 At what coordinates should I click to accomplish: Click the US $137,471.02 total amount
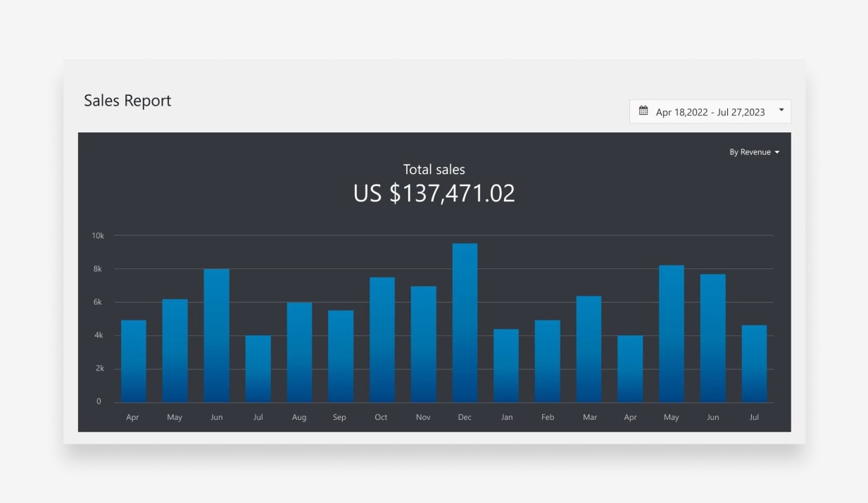point(434,194)
